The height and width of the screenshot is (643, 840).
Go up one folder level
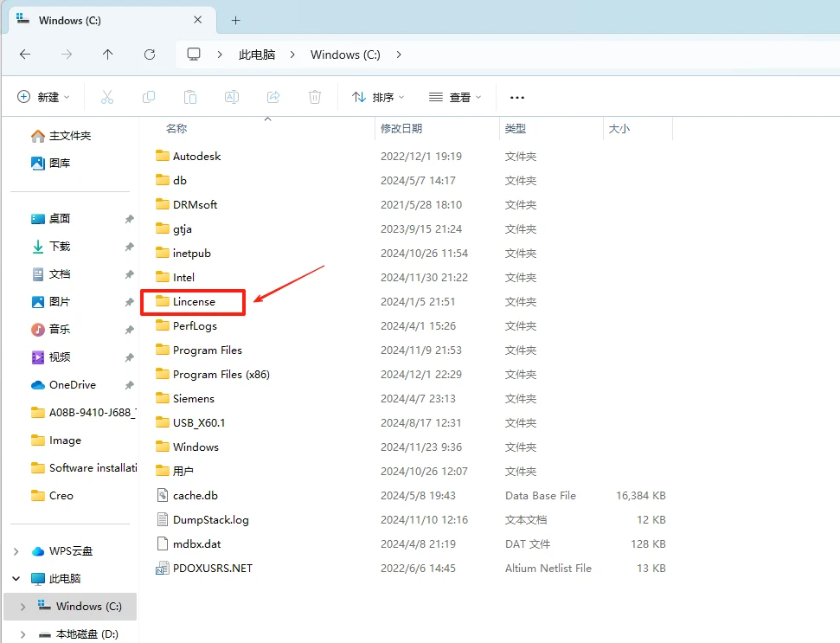[107, 55]
